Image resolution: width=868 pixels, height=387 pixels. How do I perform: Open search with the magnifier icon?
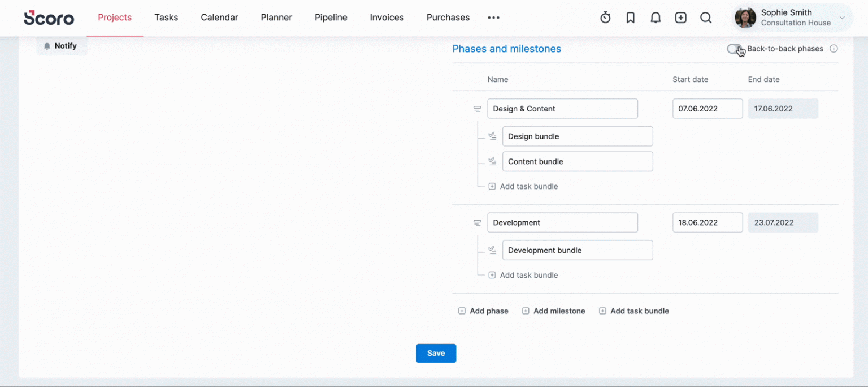(x=706, y=18)
